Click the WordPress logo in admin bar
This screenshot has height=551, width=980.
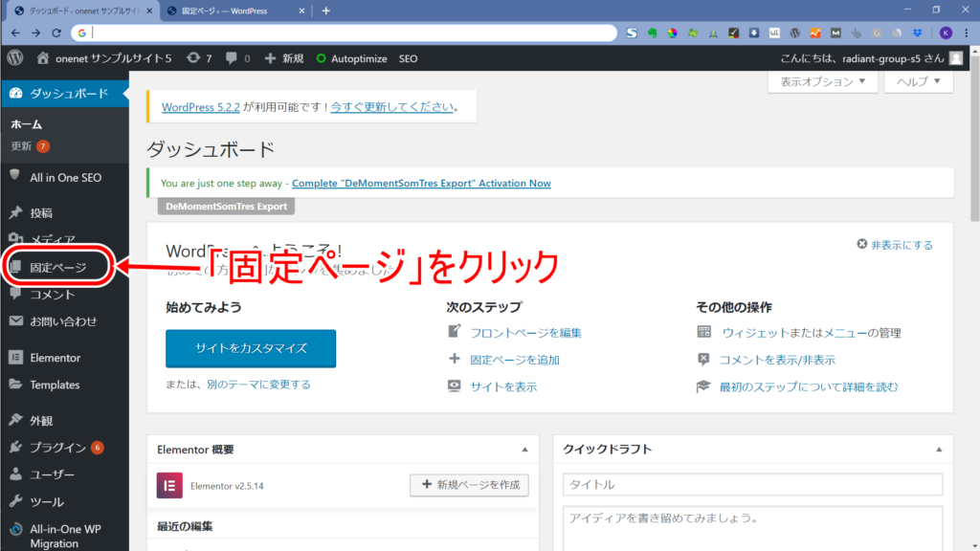[15, 58]
